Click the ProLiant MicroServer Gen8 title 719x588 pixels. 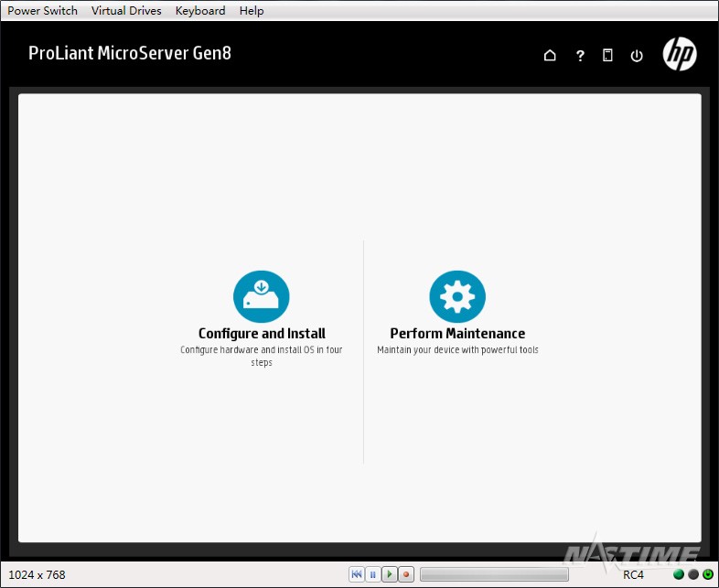(x=130, y=53)
